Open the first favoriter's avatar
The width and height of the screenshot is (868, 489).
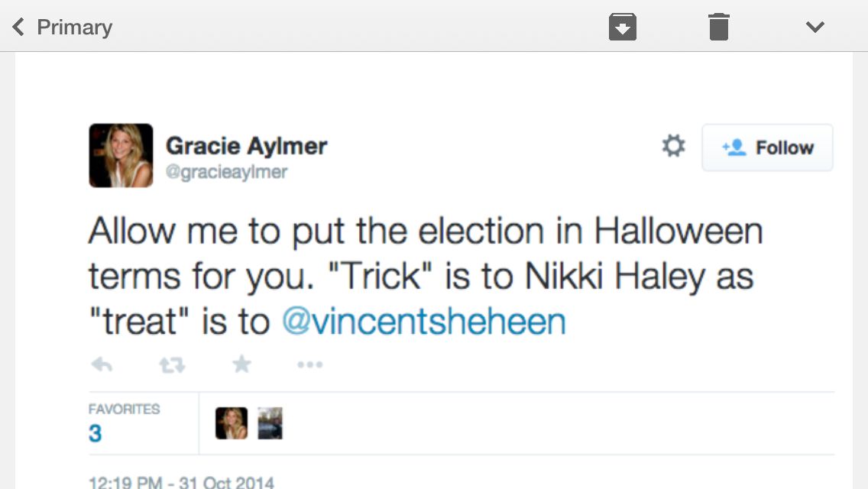(231, 423)
